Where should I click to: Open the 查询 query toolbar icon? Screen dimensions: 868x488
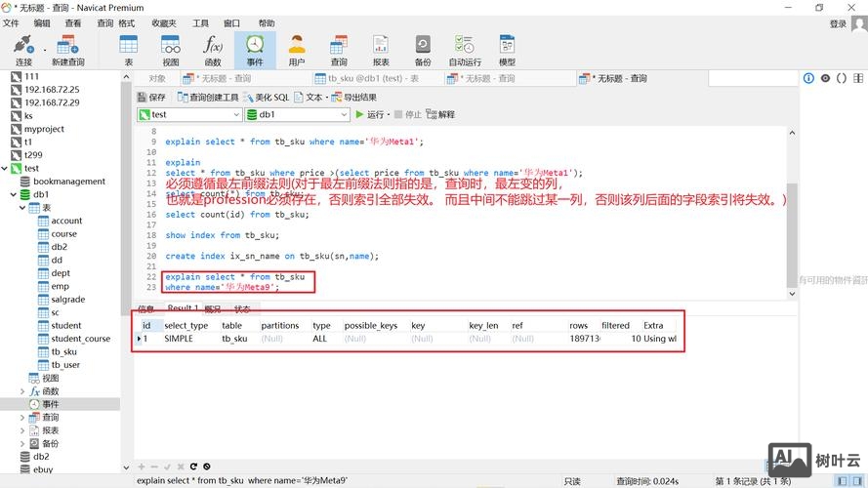[x=339, y=51]
